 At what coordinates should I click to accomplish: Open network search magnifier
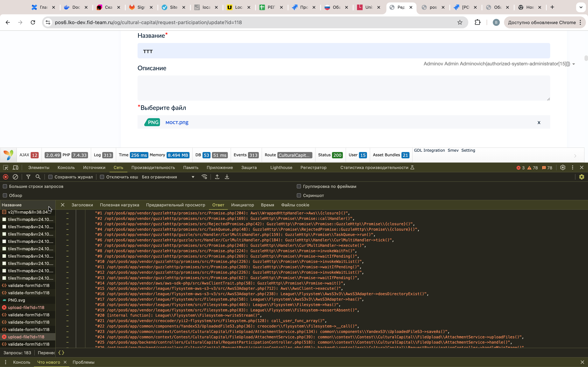coord(38,177)
